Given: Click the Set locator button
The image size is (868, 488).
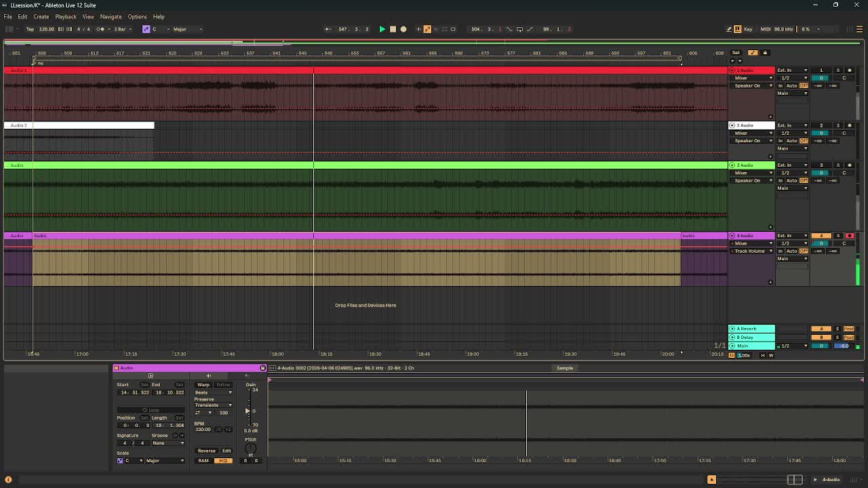Looking at the screenshot, I should pyautogui.click(x=736, y=53).
